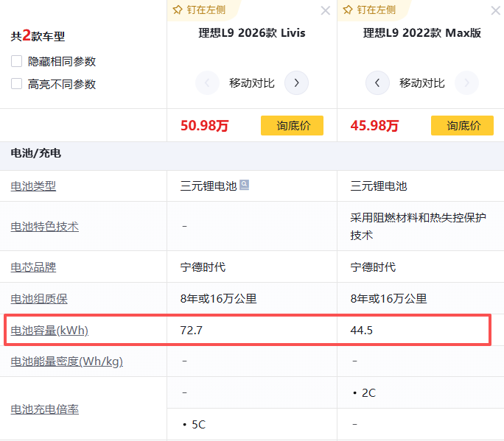Open the 电池类型 parameter link

[33, 186]
